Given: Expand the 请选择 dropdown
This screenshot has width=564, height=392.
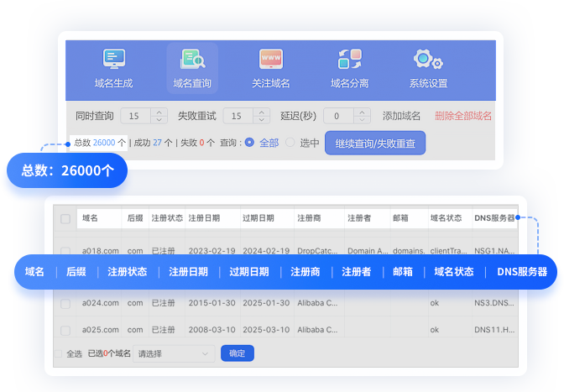Looking at the screenshot, I should tap(175, 354).
